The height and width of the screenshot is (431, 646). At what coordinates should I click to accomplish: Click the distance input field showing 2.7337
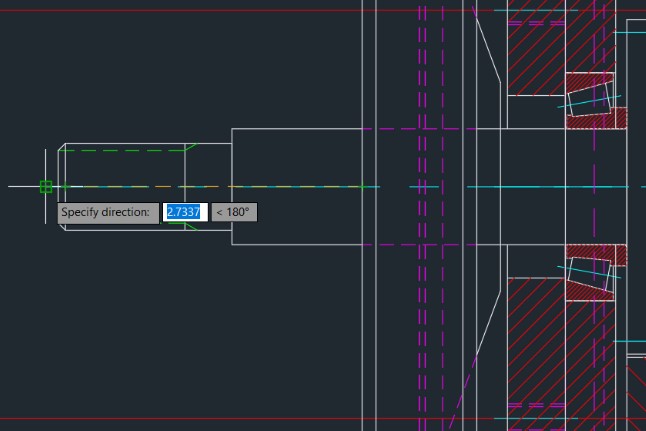185,212
